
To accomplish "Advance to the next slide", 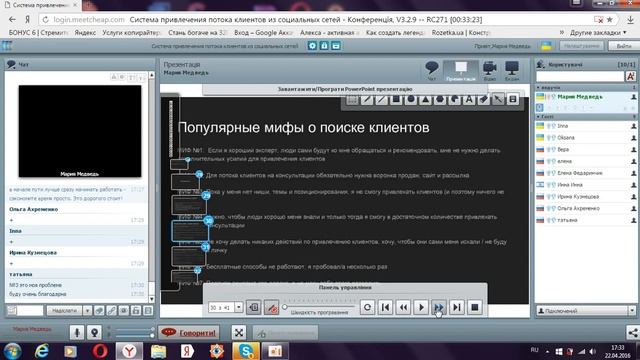I will pos(439,307).
